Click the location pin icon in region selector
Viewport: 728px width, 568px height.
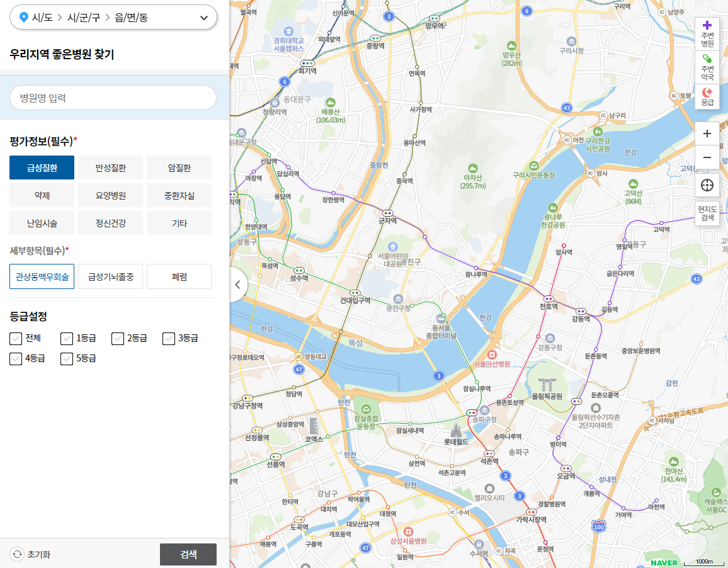tap(24, 18)
